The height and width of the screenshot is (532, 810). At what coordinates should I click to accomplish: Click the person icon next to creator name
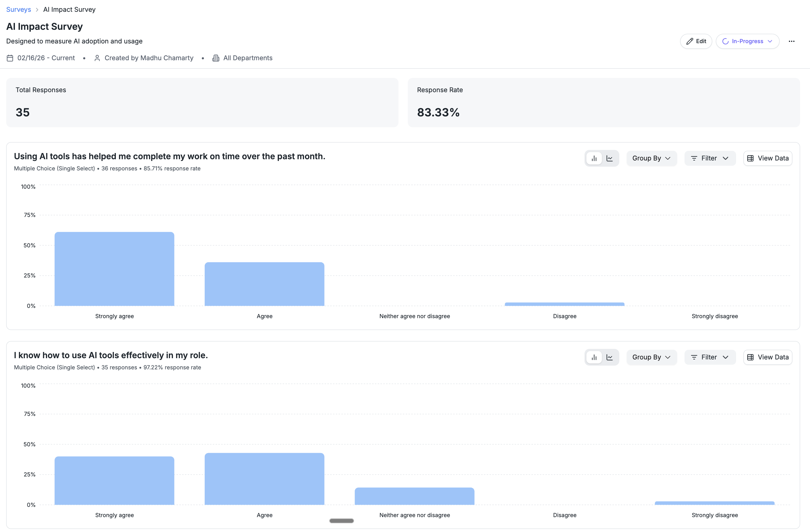(97, 58)
